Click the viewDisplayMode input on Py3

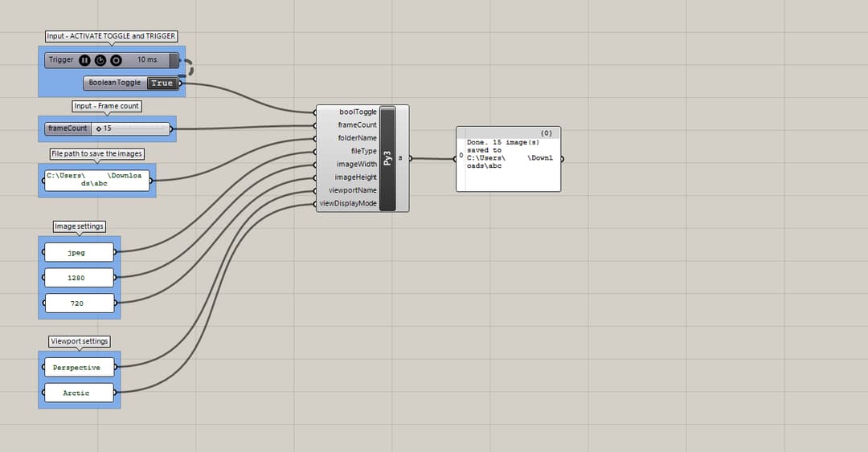click(348, 203)
